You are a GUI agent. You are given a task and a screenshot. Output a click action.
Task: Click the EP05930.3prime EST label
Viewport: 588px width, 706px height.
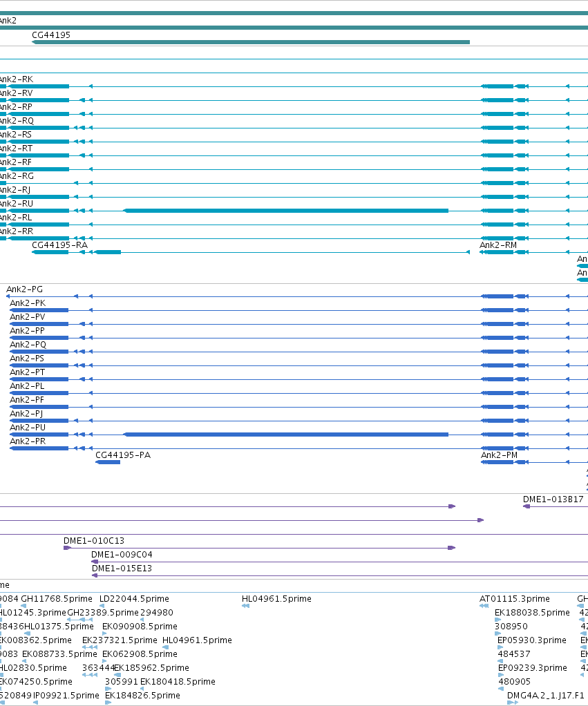pos(532,640)
